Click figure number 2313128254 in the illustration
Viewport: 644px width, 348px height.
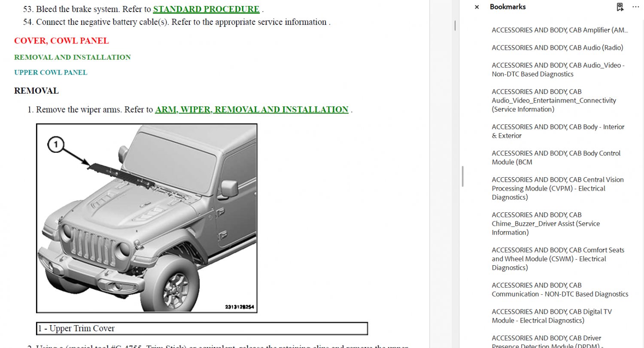240,307
